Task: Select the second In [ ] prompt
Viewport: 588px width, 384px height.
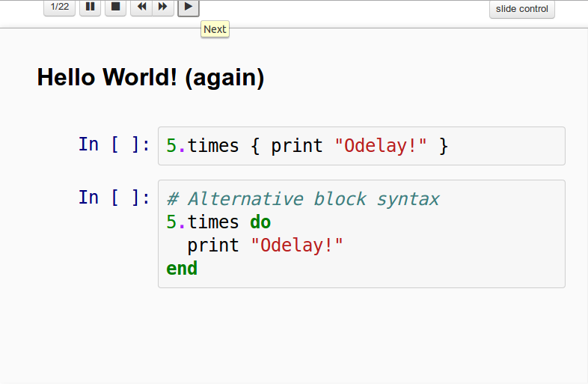Action: point(114,198)
